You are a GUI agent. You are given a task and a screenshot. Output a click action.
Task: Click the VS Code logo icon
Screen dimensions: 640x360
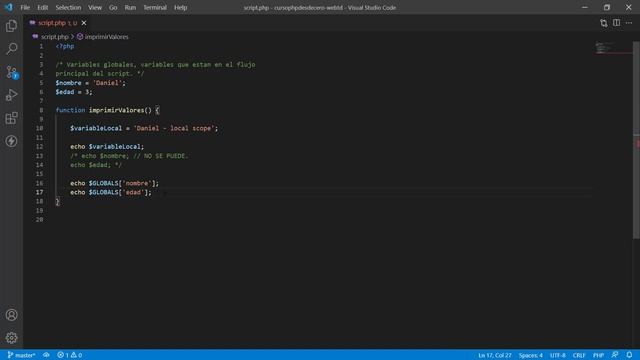[9, 7]
